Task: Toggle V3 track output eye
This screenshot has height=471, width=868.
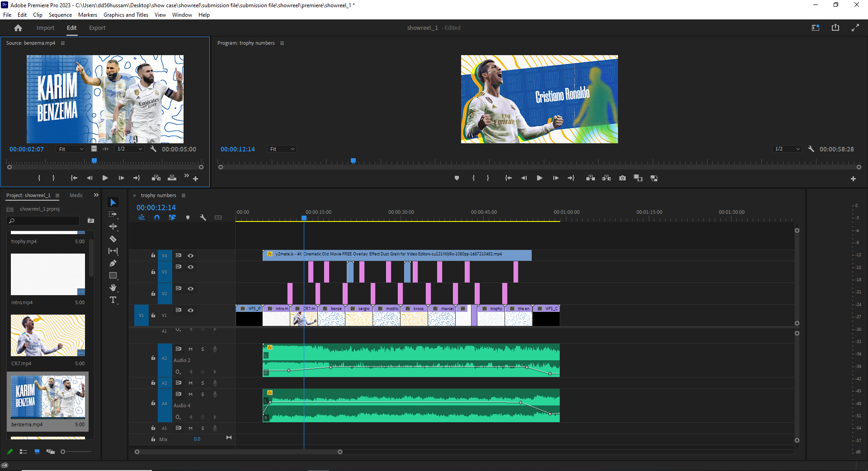Action: pos(191,267)
